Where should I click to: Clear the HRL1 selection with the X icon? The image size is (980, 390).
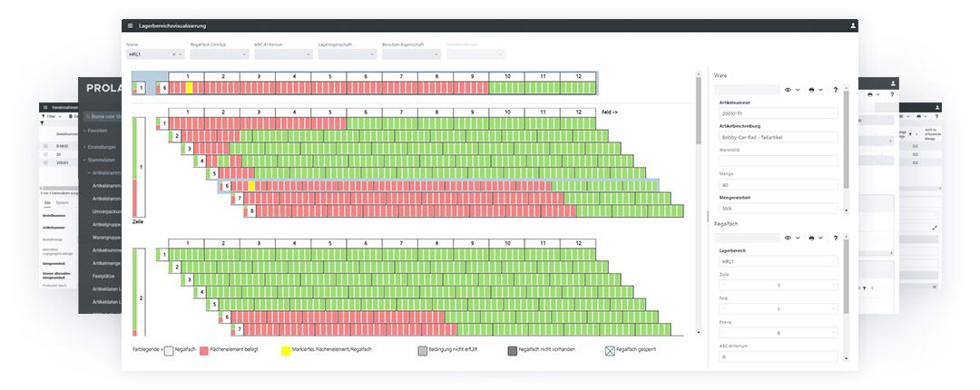tap(174, 55)
